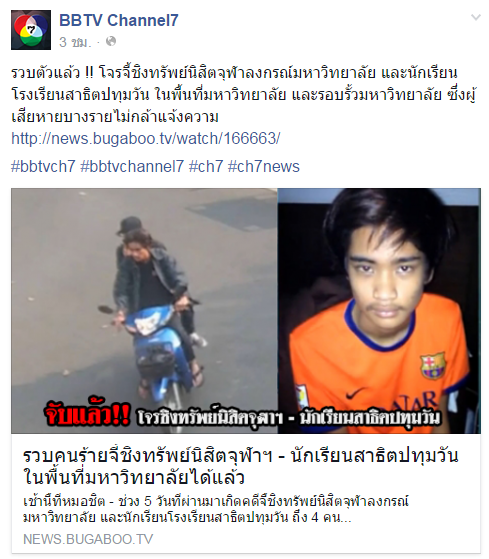Click the white caption text on the preview image

(289, 418)
